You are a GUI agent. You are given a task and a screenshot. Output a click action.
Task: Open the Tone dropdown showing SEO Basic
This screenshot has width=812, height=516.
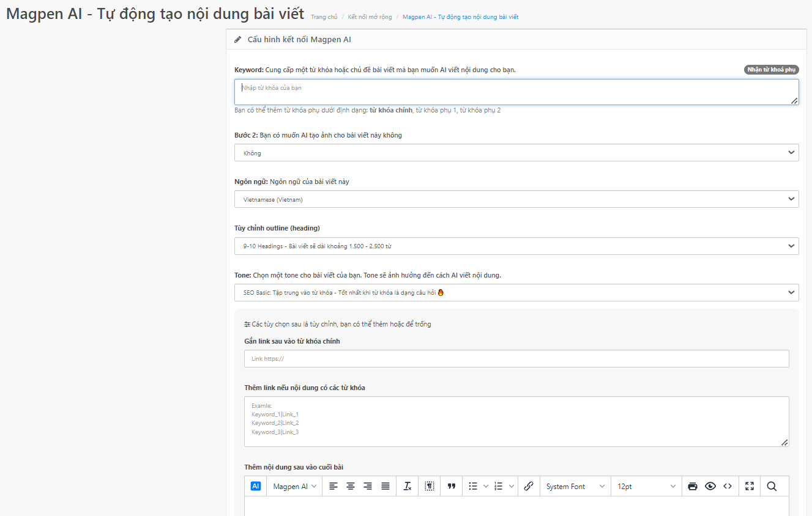point(516,292)
